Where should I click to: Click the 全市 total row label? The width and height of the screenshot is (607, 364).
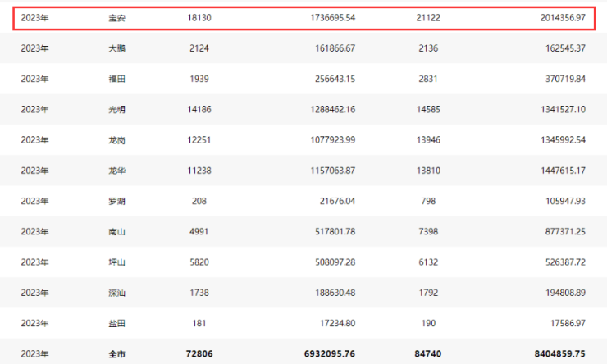116,354
